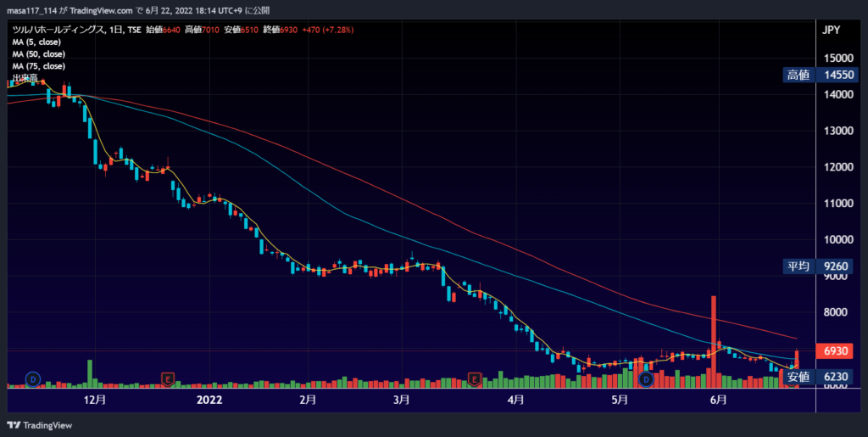Open the earnings E marker before 2022
This screenshot has height=437, width=868.
168,379
